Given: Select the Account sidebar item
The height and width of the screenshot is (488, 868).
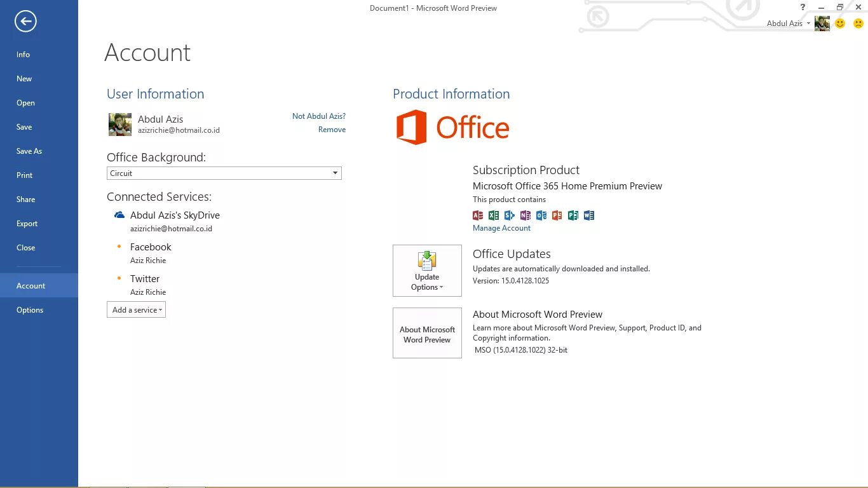Looking at the screenshot, I should click(x=39, y=286).
